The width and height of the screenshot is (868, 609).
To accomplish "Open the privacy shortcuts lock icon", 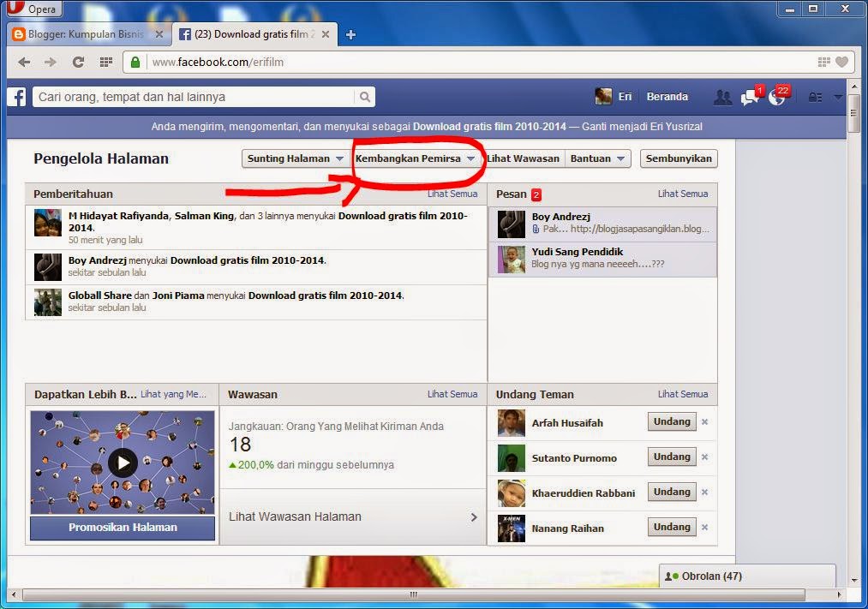I will point(815,98).
